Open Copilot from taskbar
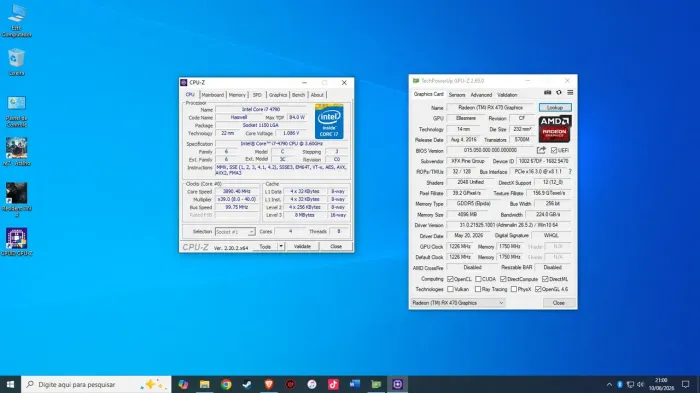 tap(183, 384)
